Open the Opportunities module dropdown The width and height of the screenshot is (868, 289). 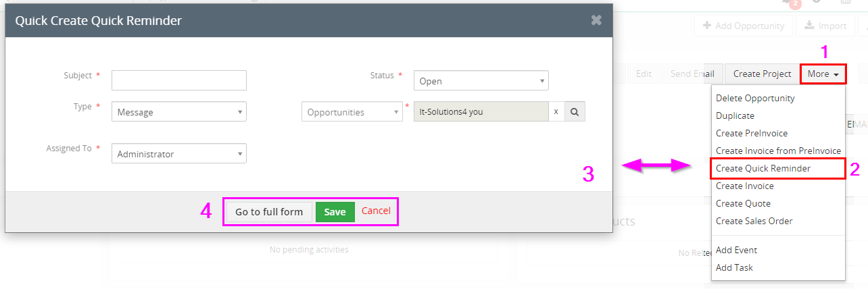pyautogui.click(x=352, y=112)
